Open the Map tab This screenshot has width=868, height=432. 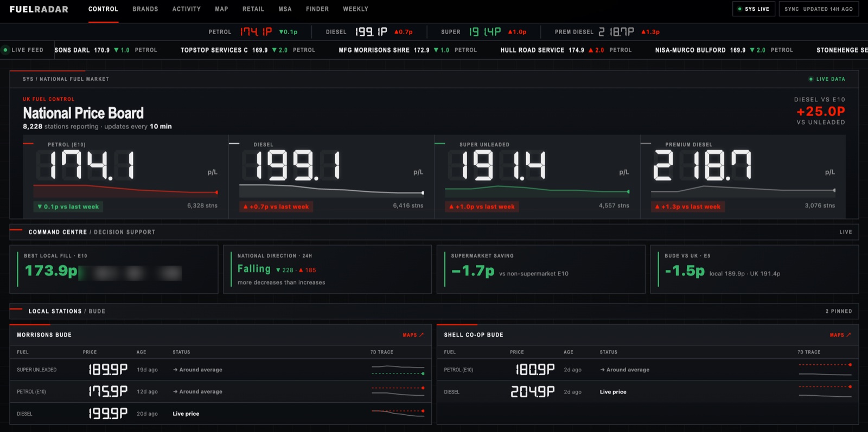click(221, 9)
